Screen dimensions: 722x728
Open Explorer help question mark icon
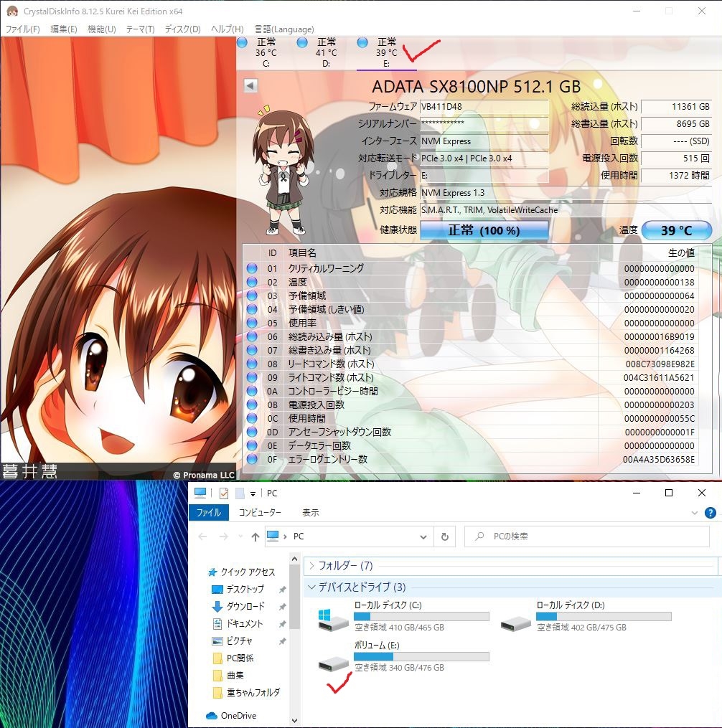tap(710, 513)
